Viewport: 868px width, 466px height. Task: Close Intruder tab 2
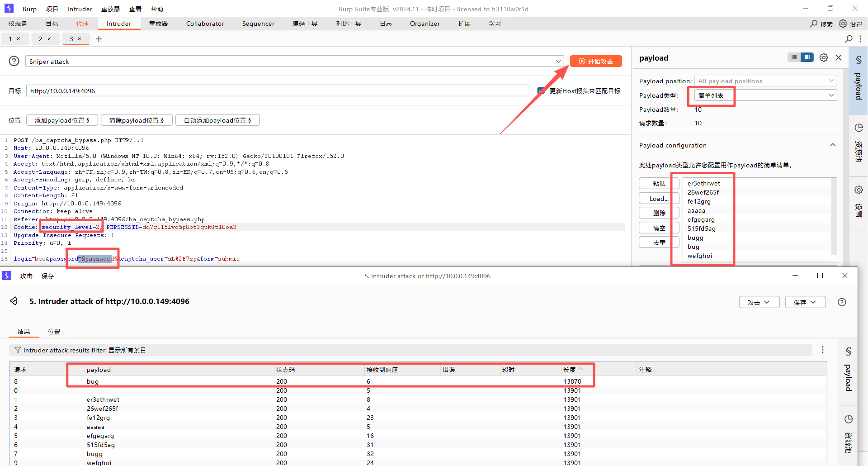[49, 39]
